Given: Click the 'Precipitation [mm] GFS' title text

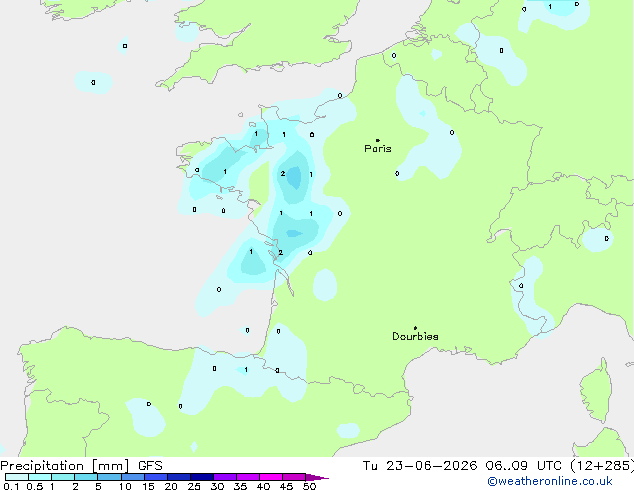Looking at the screenshot, I should click(x=81, y=466).
